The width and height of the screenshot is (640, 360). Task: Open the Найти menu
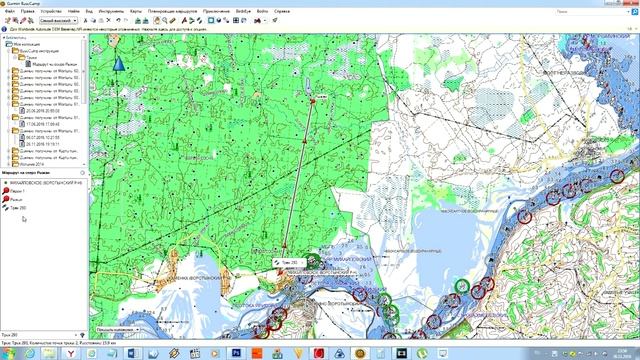73,11
